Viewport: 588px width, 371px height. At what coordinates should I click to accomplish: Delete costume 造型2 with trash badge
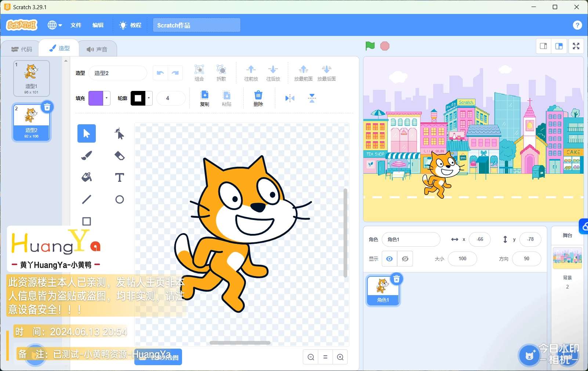[47, 107]
